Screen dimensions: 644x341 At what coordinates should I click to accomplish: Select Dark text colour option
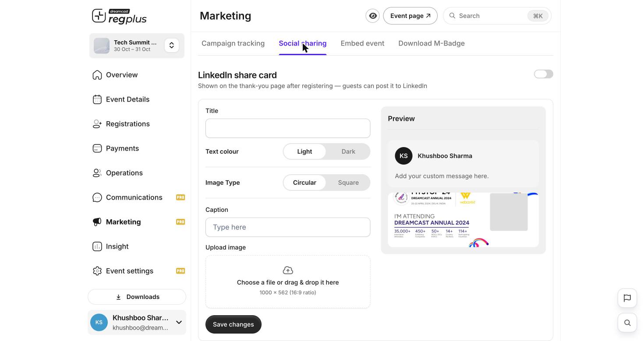[x=348, y=151]
